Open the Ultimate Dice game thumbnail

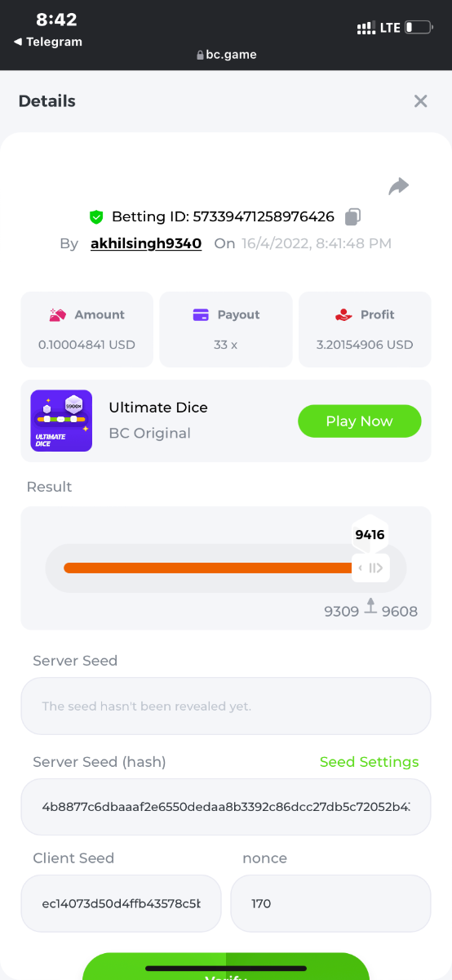[x=61, y=421]
